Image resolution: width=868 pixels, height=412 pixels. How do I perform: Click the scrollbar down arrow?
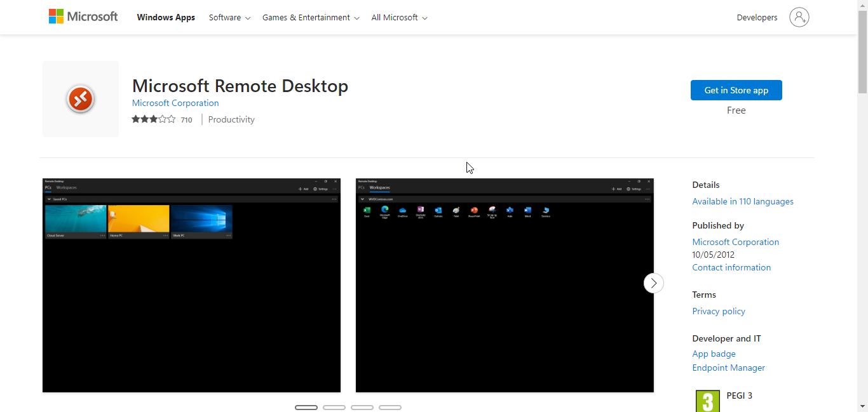tap(862, 406)
